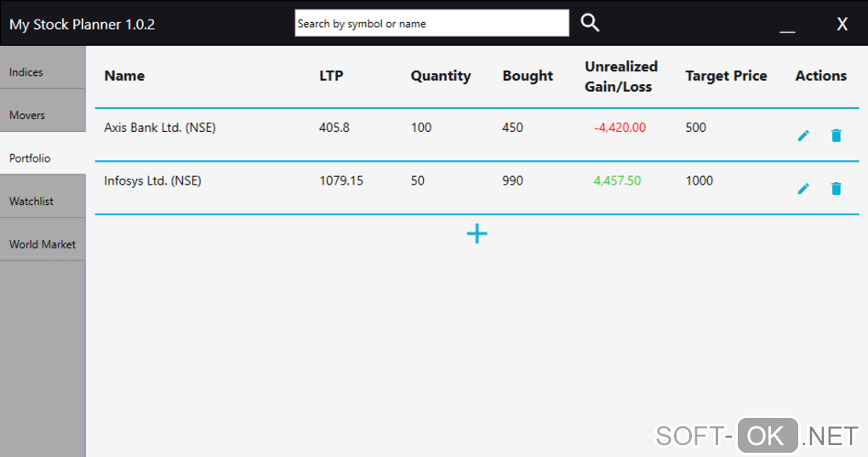Open the World Market tab
The height and width of the screenshot is (457, 868).
[x=43, y=244]
